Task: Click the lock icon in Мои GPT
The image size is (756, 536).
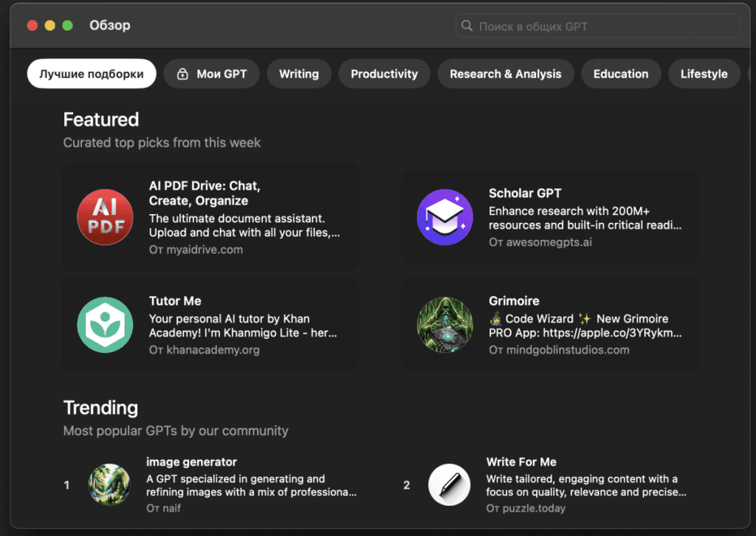Action: 182,74
